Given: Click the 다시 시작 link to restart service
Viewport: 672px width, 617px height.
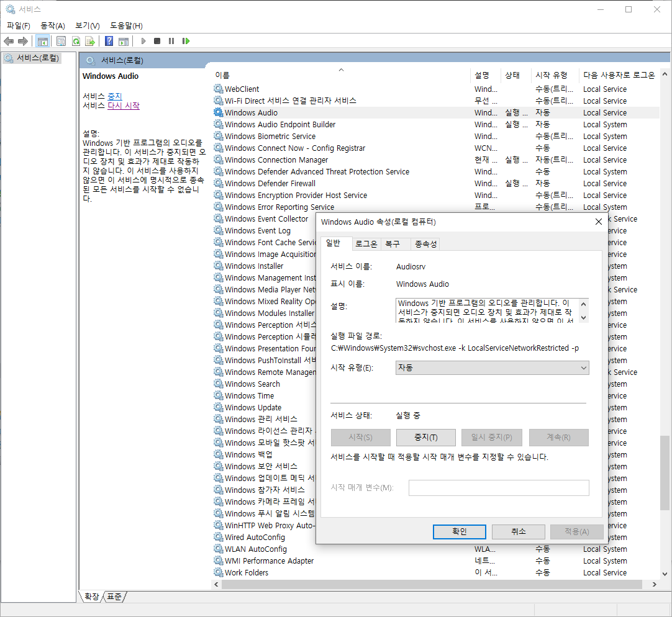Looking at the screenshot, I should click(124, 106).
